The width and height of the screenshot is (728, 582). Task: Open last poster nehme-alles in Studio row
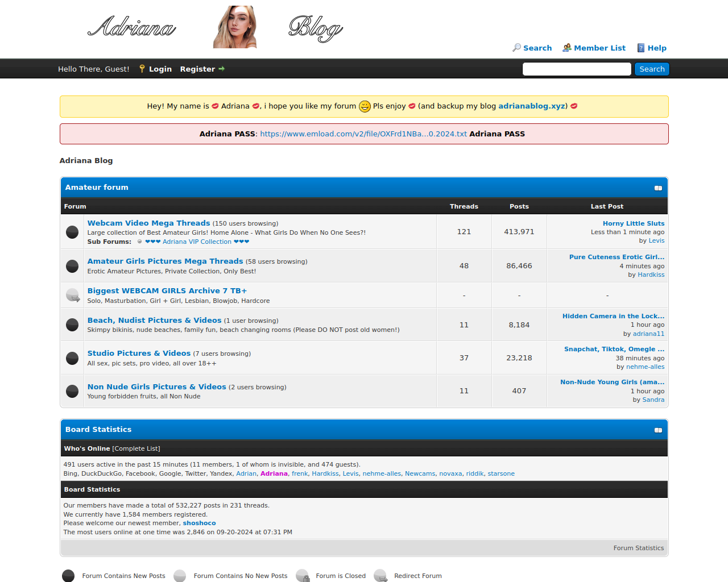click(646, 367)
